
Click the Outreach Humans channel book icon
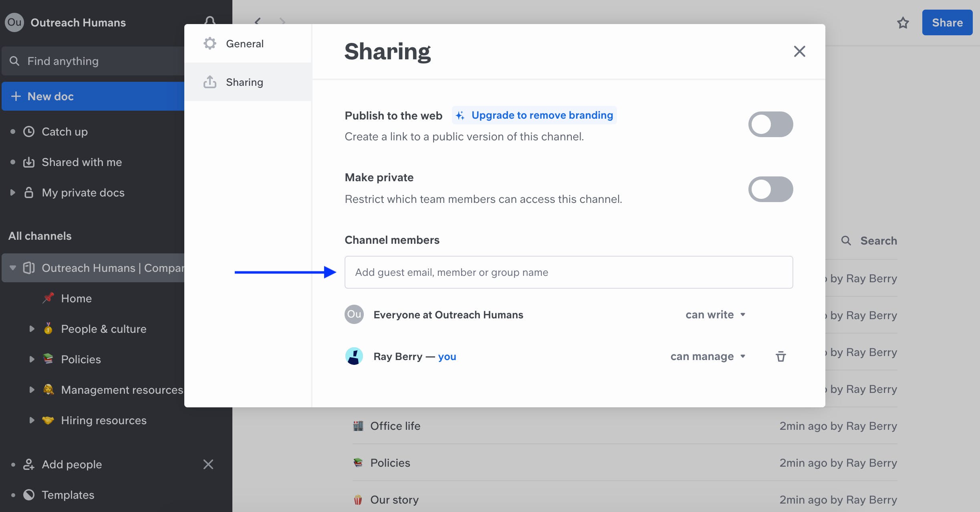point(29,268)
